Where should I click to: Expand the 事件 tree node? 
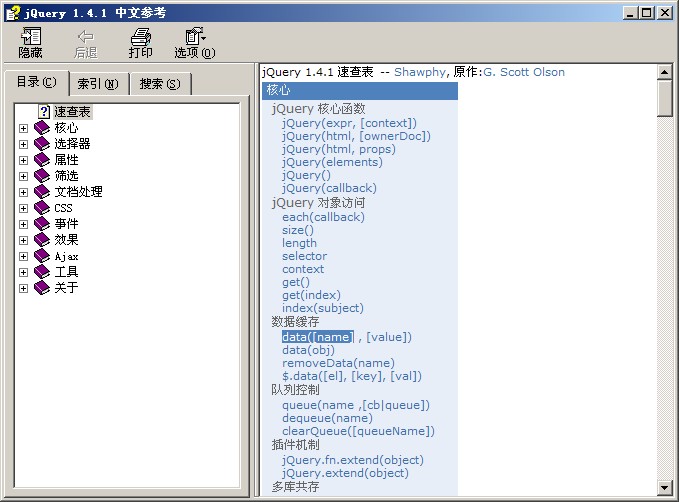[x=23, y=224]
